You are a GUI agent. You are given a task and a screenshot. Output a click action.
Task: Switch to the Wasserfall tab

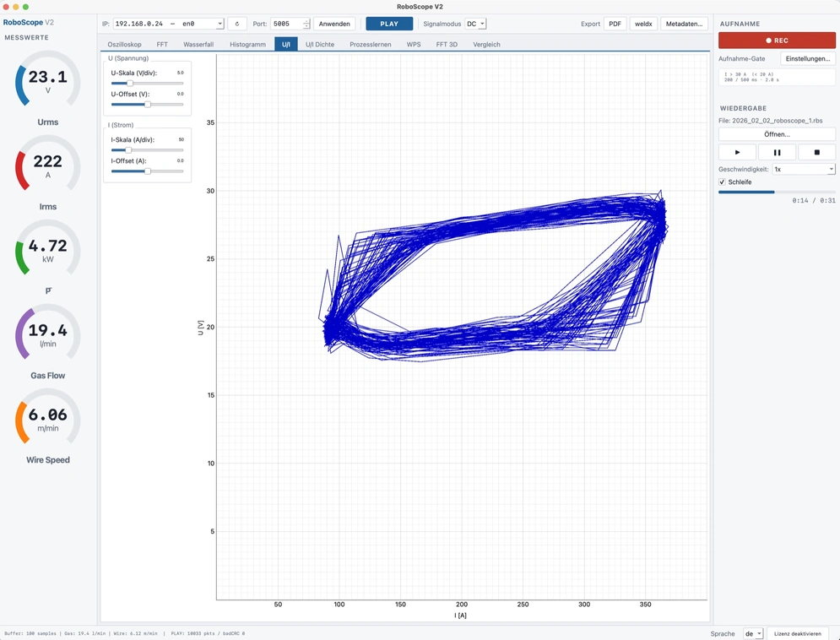click(198, 45)
